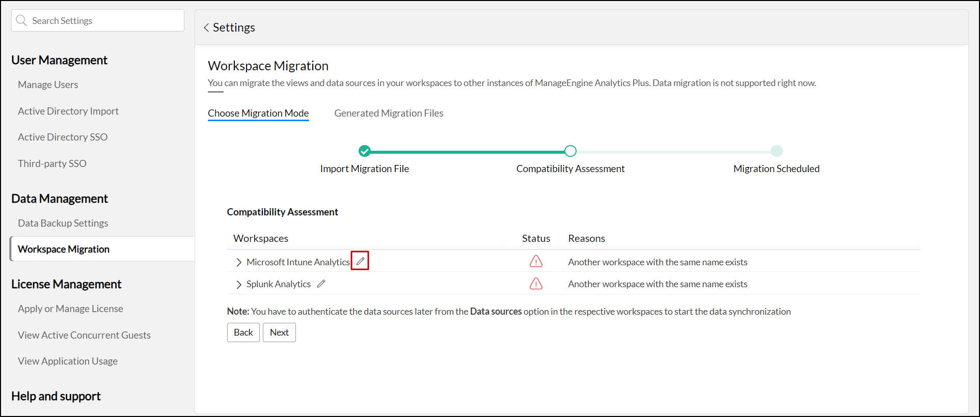Click the rename pencil next to Splunk Analytics

pyautogui.click(x=321, y=284)
